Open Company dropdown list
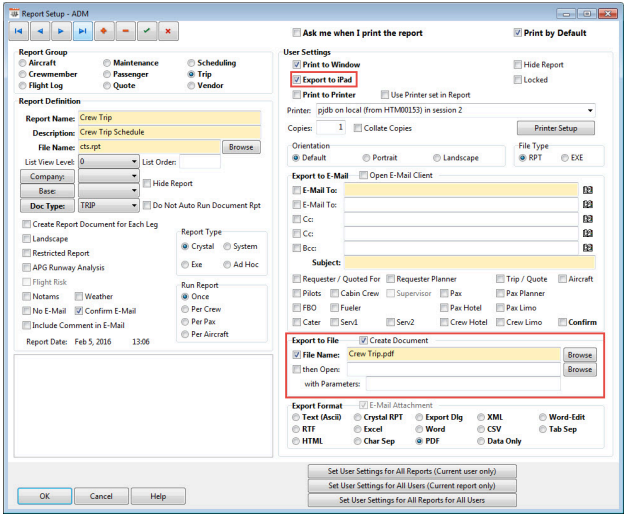Screen dimensions: 625x514 pos(134,176)
